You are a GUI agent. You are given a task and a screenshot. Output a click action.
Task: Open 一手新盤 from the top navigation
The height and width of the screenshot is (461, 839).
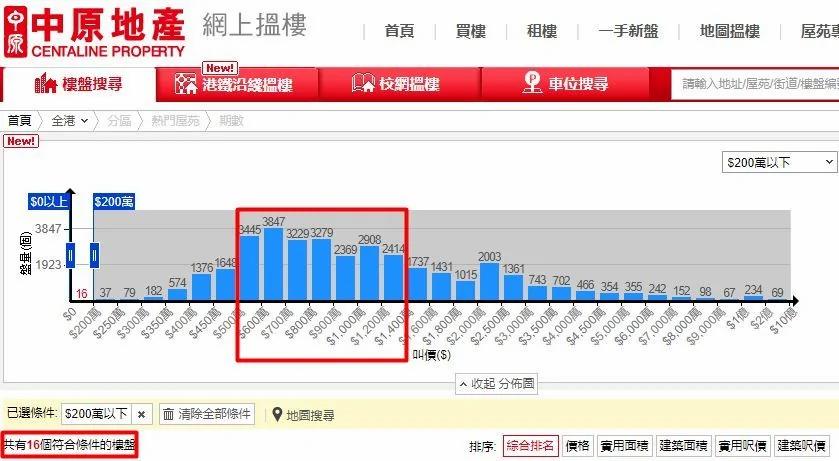click(628, 31)
